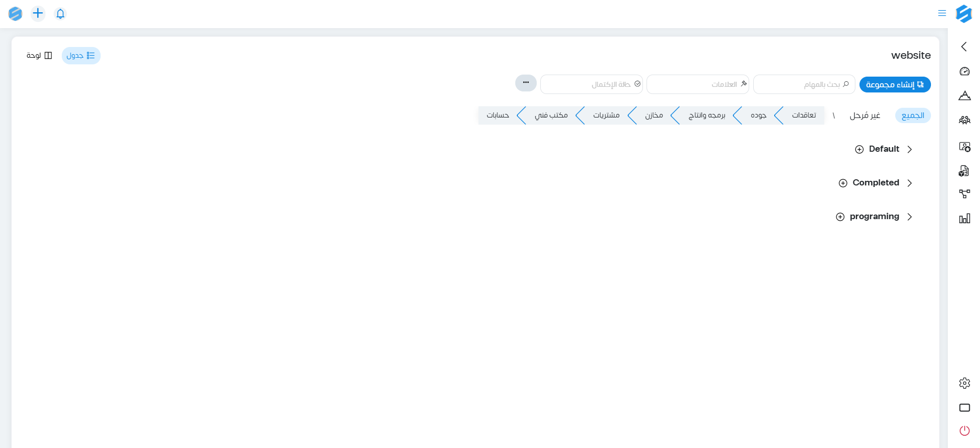Click the plus add icon in top bar
This screenshot has width=980, height=448.
pyautogui.click(x=38, y=13)
